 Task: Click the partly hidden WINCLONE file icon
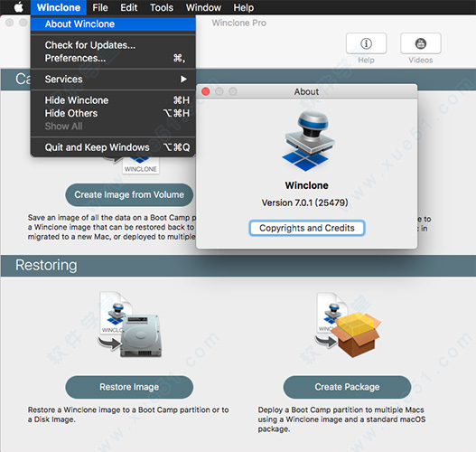click(x=141, y=165)
